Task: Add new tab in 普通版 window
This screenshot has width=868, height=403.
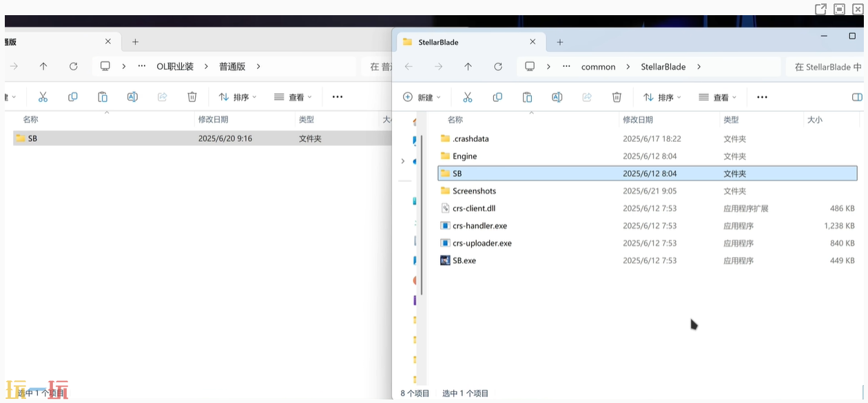Action: point(135,42)
